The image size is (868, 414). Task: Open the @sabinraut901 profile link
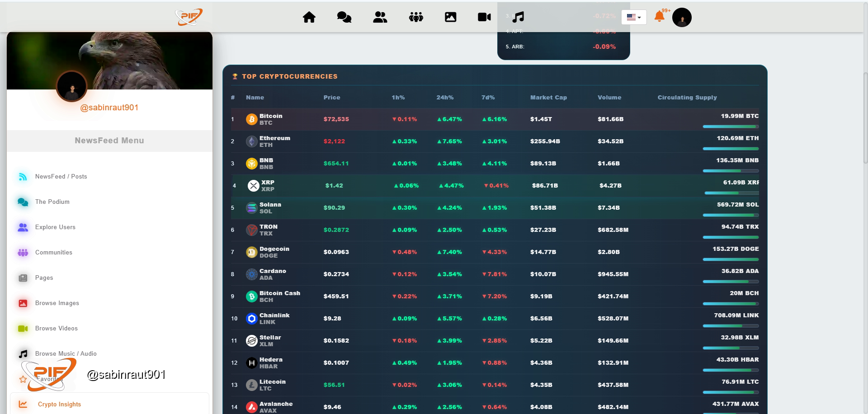coord(109,108)
